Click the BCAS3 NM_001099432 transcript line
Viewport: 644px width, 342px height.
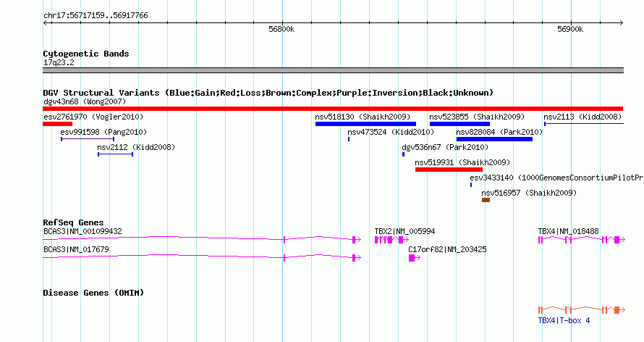click(202, 239)
